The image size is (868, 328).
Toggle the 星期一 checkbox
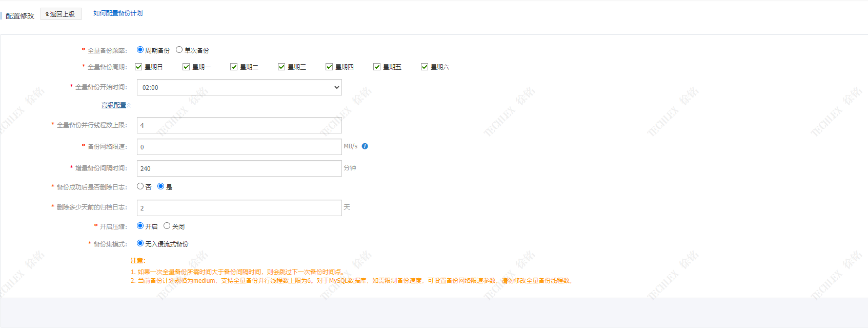click(x=186, y=67)
